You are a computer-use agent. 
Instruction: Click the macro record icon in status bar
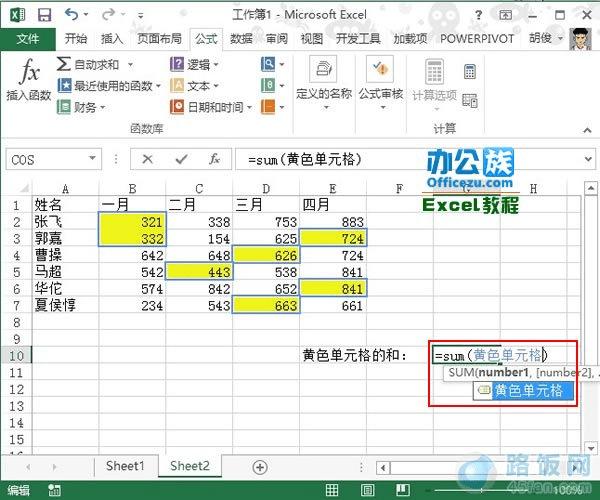tap(54, 490)
